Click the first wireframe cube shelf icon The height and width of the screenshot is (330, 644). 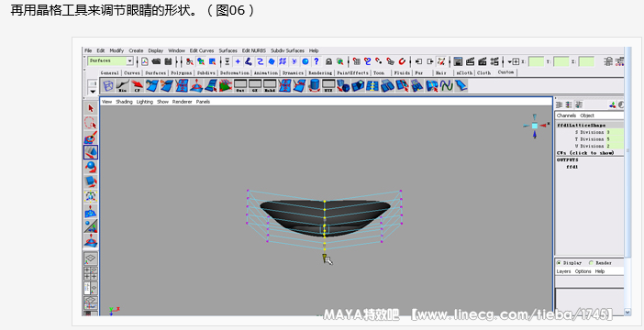pyautogui.click(x=108, y=86)
